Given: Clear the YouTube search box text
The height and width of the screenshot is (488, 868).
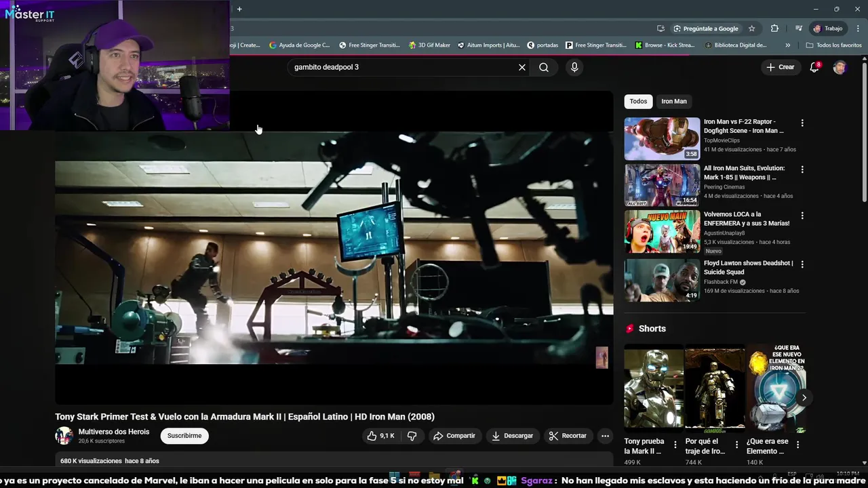Looking at the screenshot, I should [522, 67].
